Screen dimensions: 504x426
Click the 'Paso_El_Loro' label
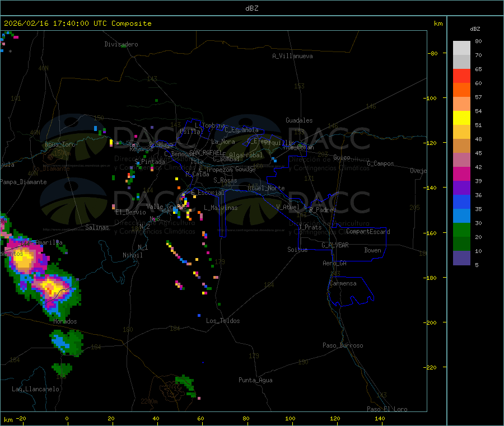tap(387, 409)
